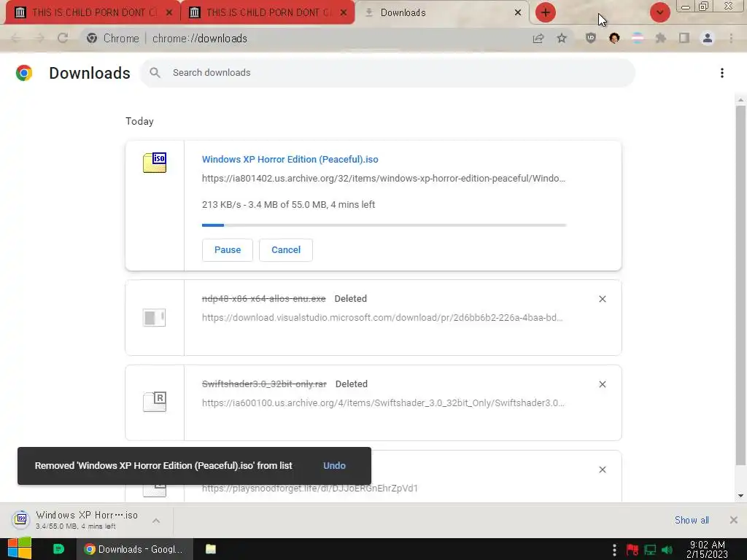
Task: Expand options chevron for shelf download item
Action: point(156,521)
